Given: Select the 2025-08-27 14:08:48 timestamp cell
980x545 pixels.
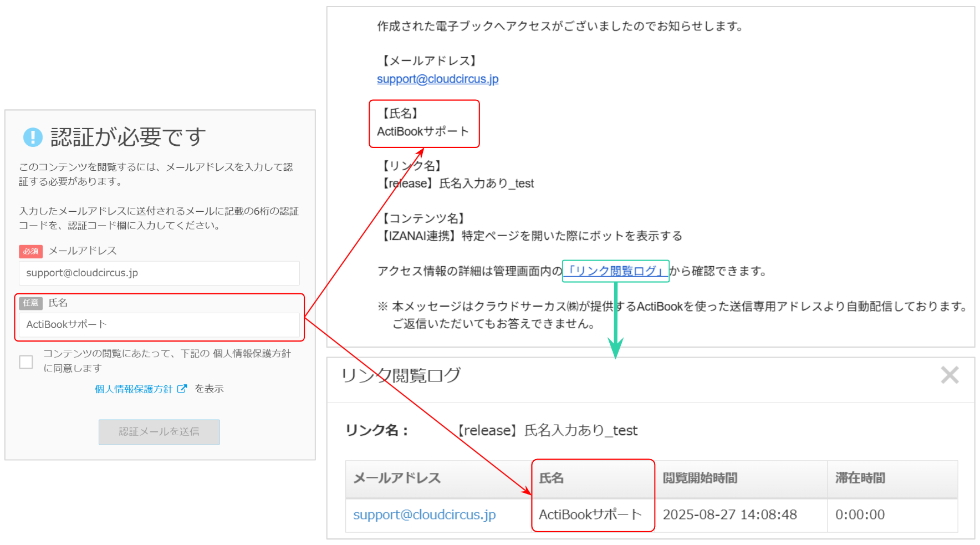Looking at the screenshot, I should coord(729,515).
